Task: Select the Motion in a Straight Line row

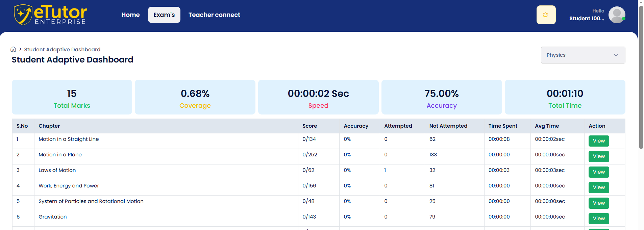Action: 318,141
